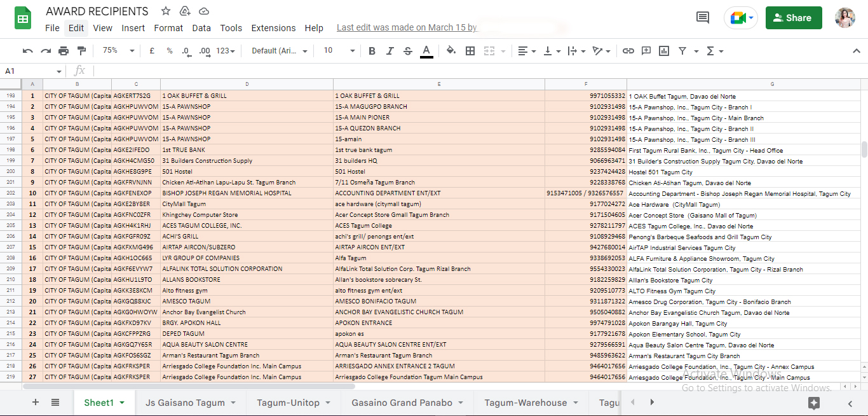Viewport: 868px width, 416px height.
Task: Click the Insert chart icon
Action: (x=664, y=51)
